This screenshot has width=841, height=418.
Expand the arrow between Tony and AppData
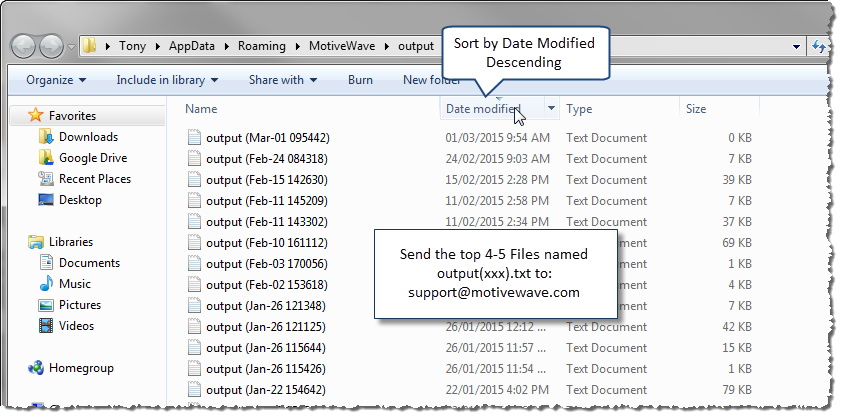point(157,46)
